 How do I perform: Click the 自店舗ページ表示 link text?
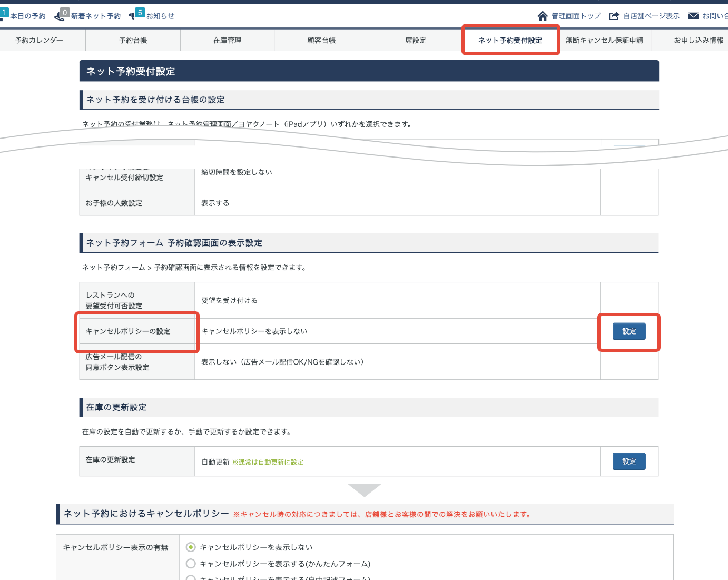[652, 16]
